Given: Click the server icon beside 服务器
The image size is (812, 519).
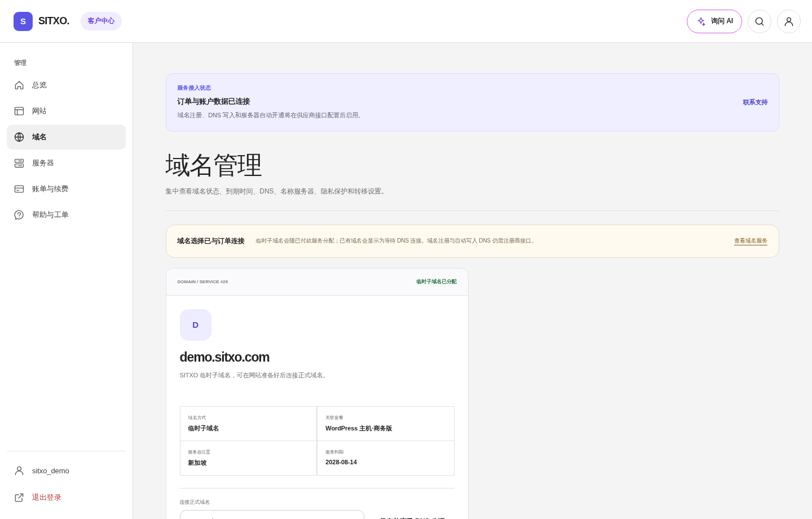Looking at the screenshot, I should tap(19, 163).
